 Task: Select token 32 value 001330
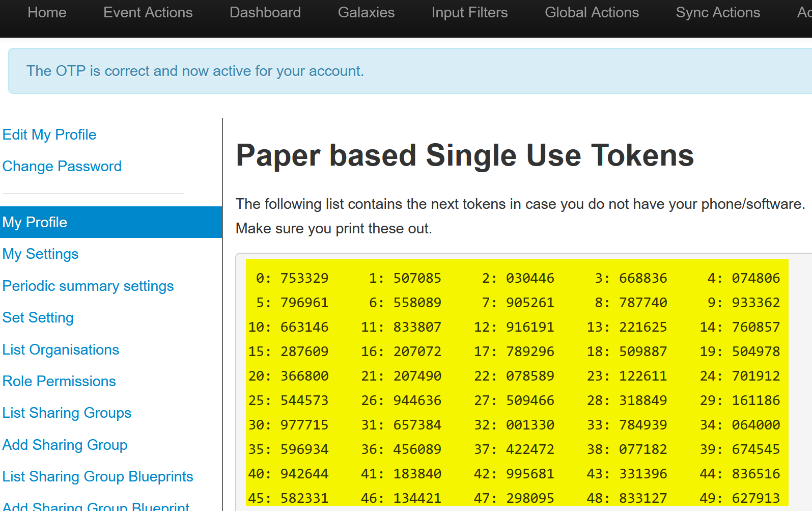pos(530,425)
